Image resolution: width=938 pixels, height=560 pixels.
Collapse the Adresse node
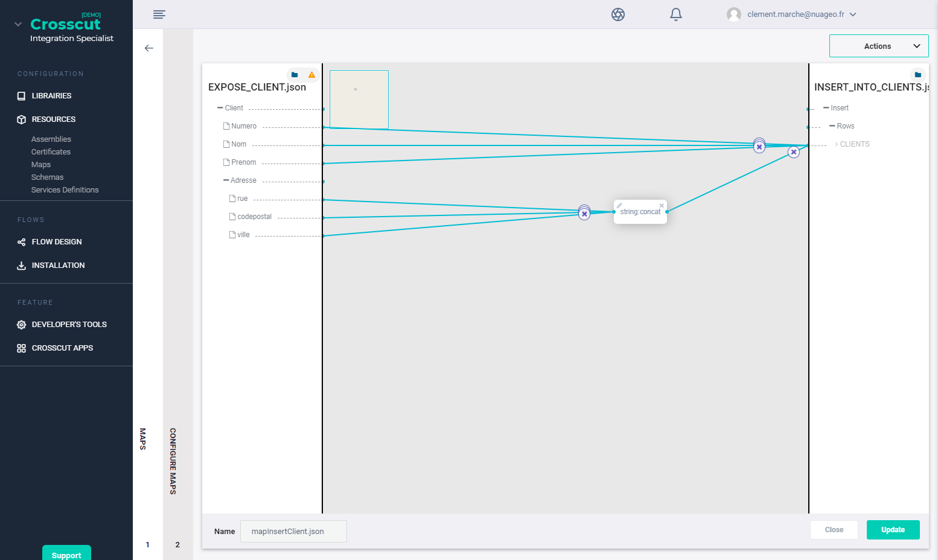click(226, 180)
